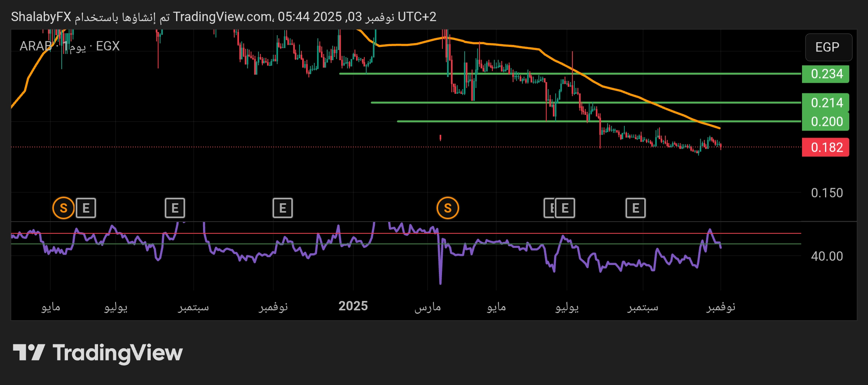Screen dimensions: 868x385
Task: Click the 2025 year label on time axis
Action: pos(353,306)
